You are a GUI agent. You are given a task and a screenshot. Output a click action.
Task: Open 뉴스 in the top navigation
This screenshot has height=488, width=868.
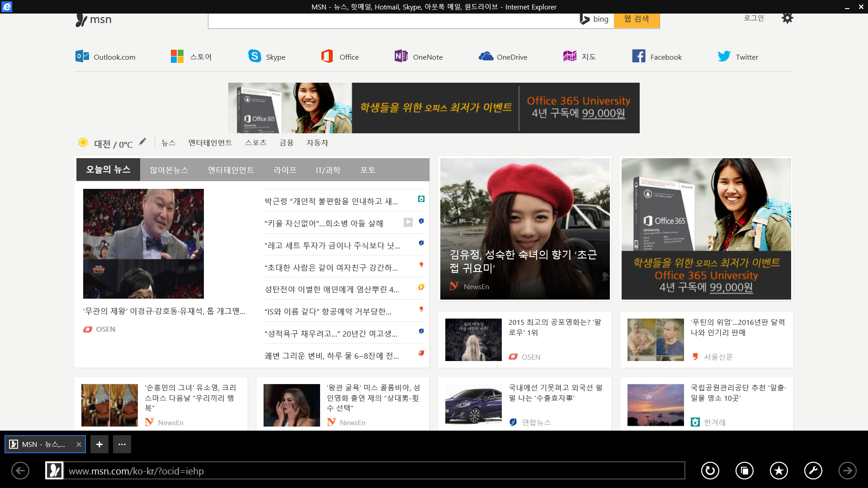coord(169,143)
